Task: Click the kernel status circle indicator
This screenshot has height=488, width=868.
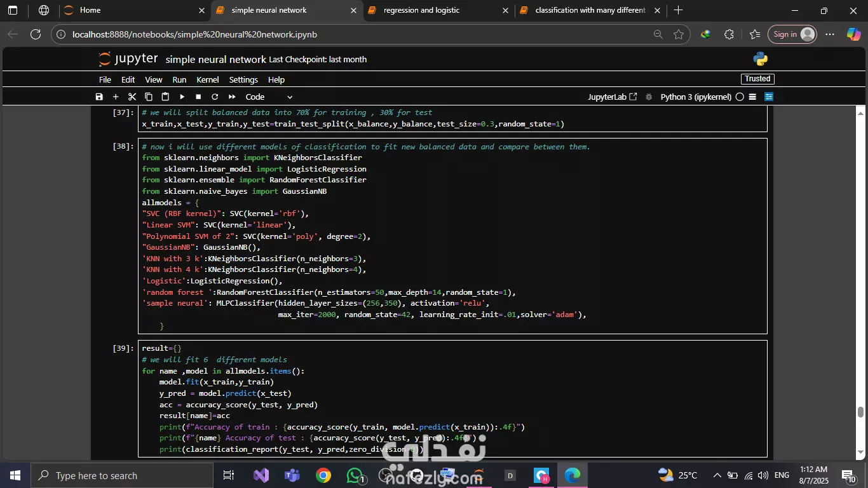Action: coord(740,97)
